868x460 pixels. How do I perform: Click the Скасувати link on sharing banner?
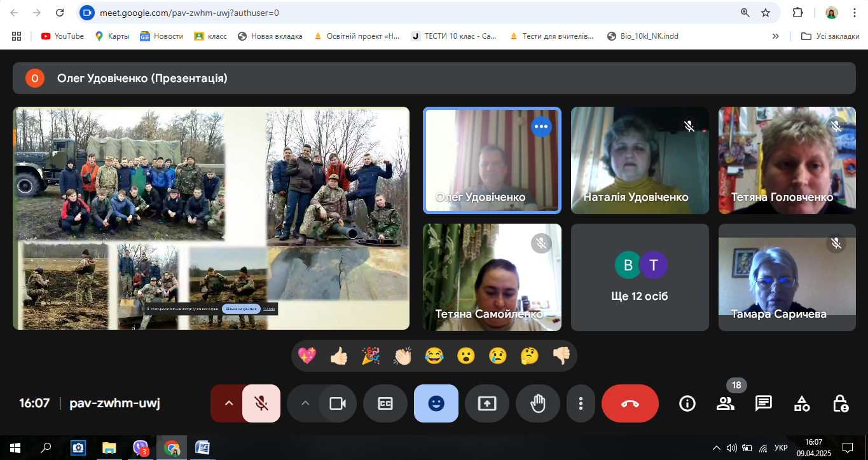point(269,309)
